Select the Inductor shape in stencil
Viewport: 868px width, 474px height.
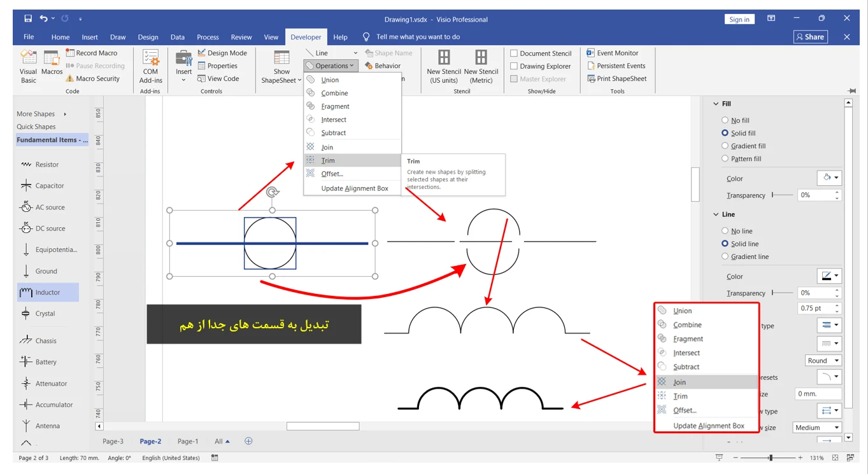pyautogui.click(x=48, y=293)
